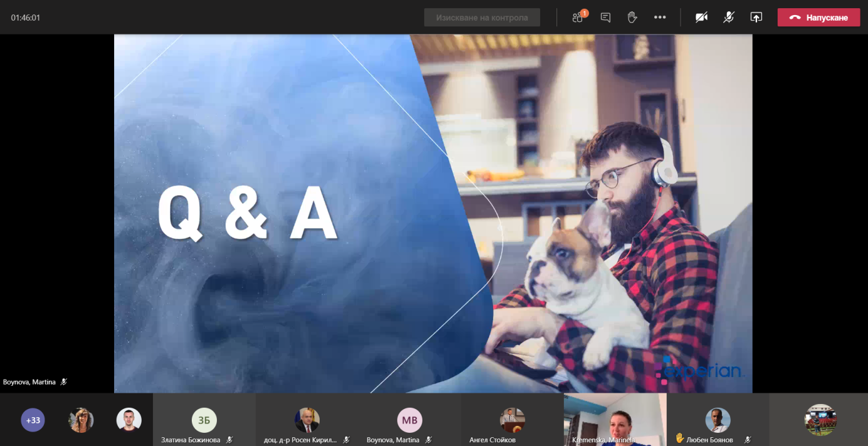Open the More actions ellipsis menu

[660, 18]
